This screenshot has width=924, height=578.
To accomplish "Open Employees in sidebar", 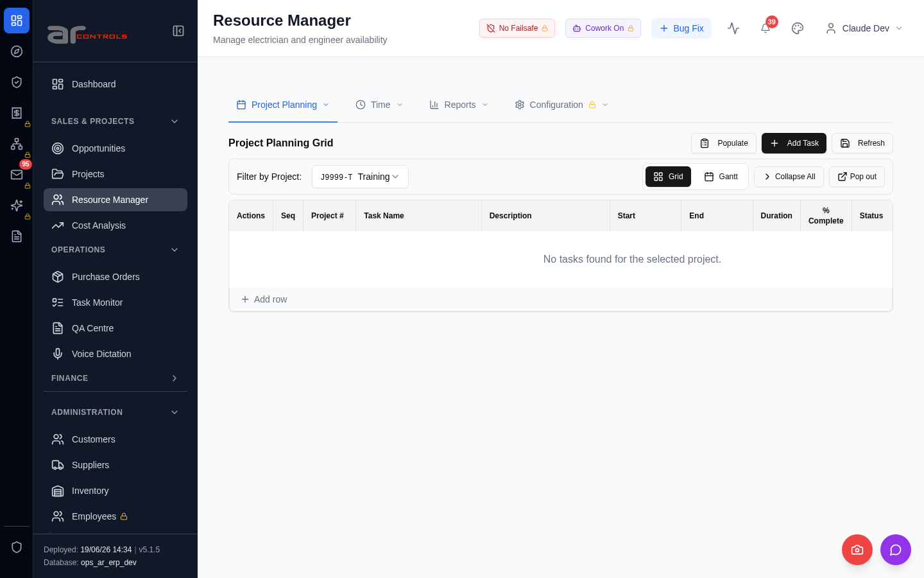I will pyautogui.click(x=116, y=516).
